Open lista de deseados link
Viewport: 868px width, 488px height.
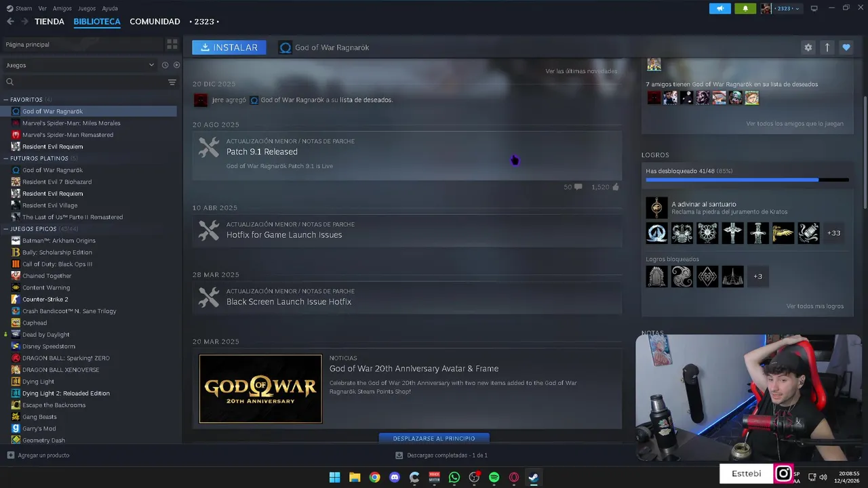(366, 100)
